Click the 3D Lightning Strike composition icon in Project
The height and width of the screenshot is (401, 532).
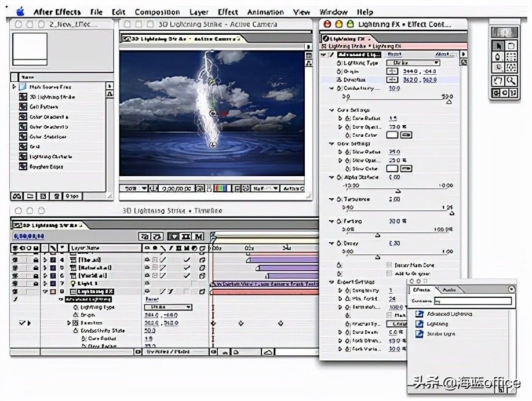(x=23, y=97)
